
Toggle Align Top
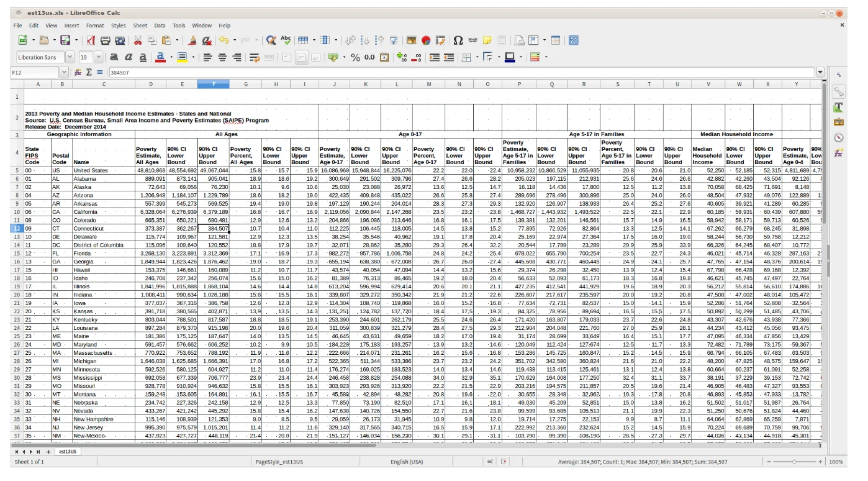(x=286, y=57)
